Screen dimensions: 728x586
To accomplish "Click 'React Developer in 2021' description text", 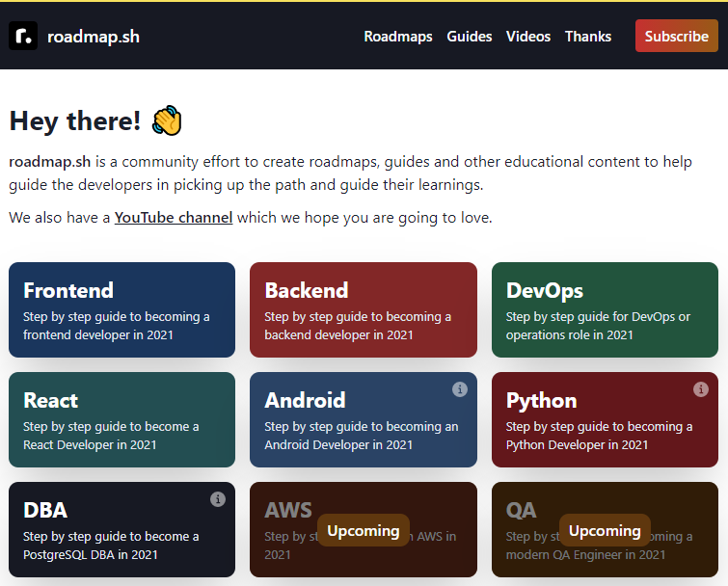I will (x=90, y=445).
